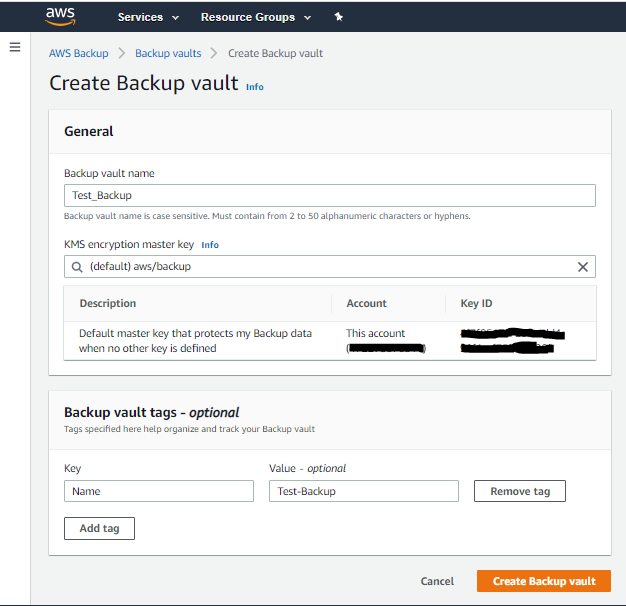Expand the Resource Groups dropdown

256,17
